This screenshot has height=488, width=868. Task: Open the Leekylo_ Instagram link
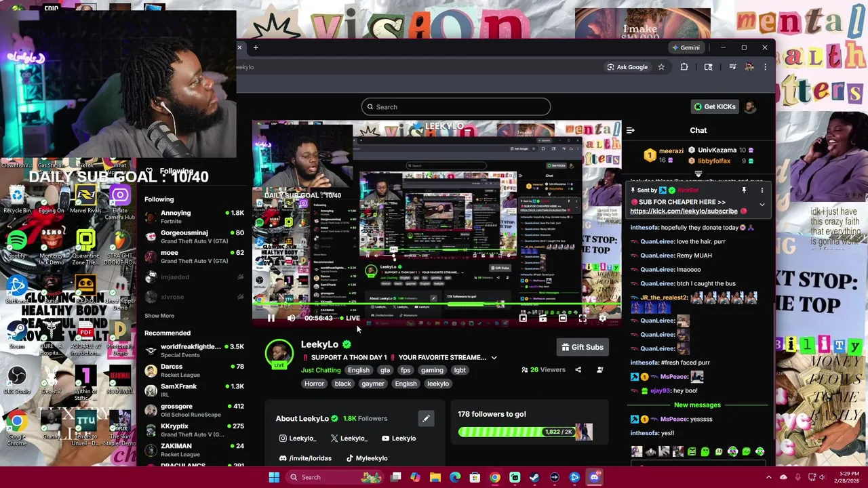click(298, 439)
